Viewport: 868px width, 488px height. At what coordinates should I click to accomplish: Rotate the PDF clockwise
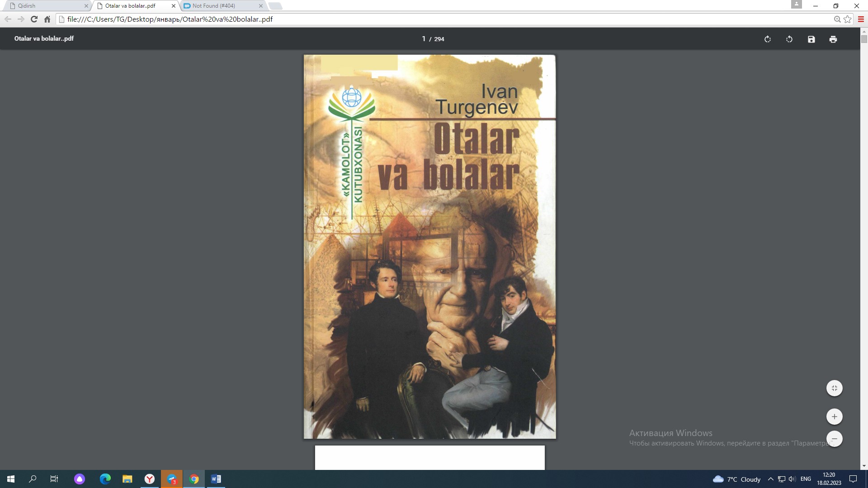coord(768,39)
